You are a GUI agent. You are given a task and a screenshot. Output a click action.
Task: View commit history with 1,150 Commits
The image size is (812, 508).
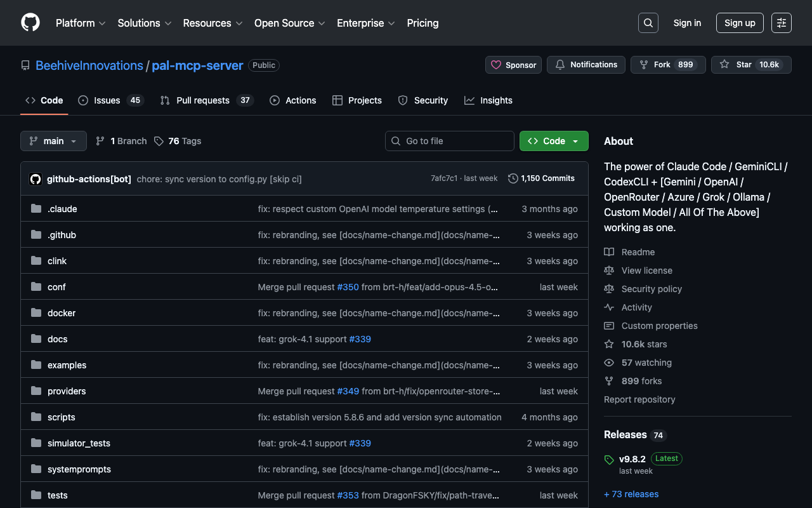(541, 178)
